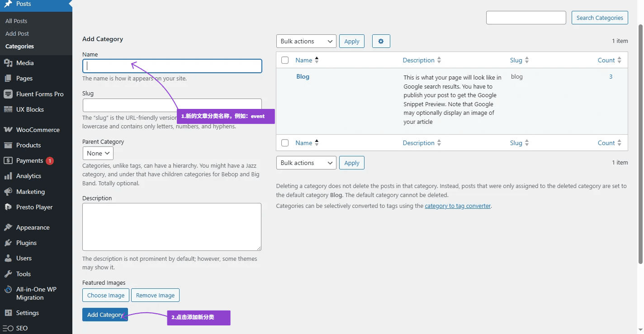Click the Tools wrench icon
Viewport: 644px width, 334px height.
point(8,274)
